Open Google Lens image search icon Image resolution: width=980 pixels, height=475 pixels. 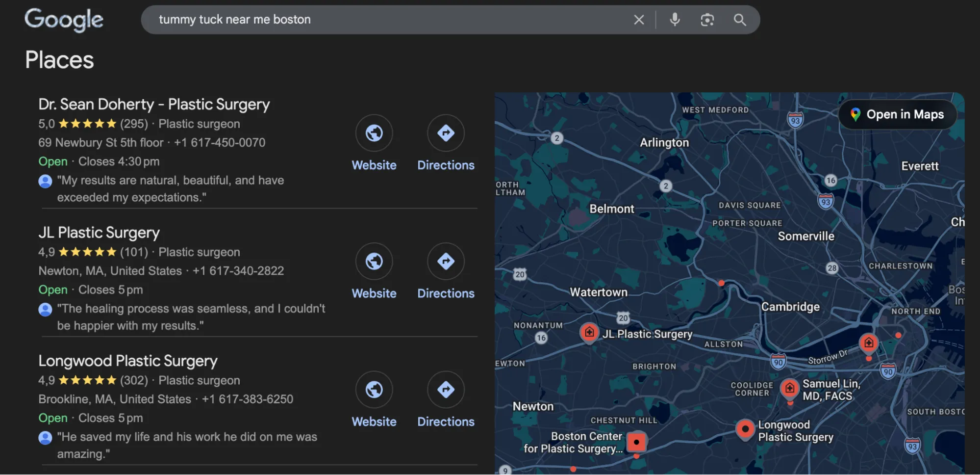click(x=707, y=20)
